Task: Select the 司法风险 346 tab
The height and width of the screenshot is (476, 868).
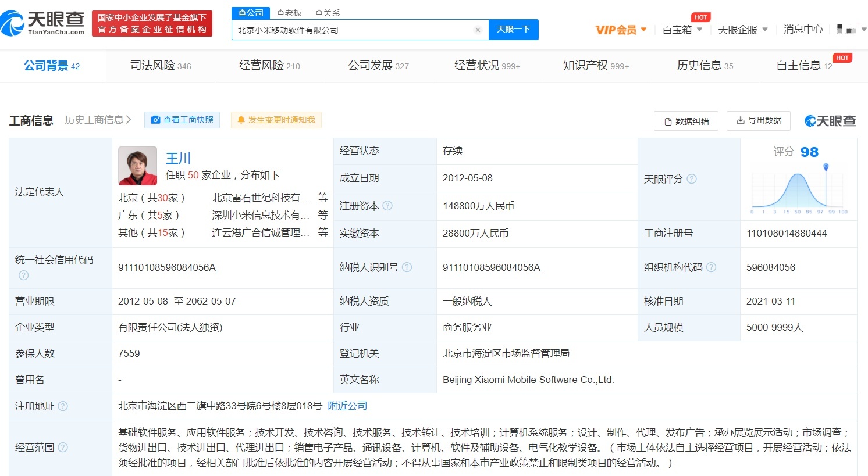Action: coord(161,66)
